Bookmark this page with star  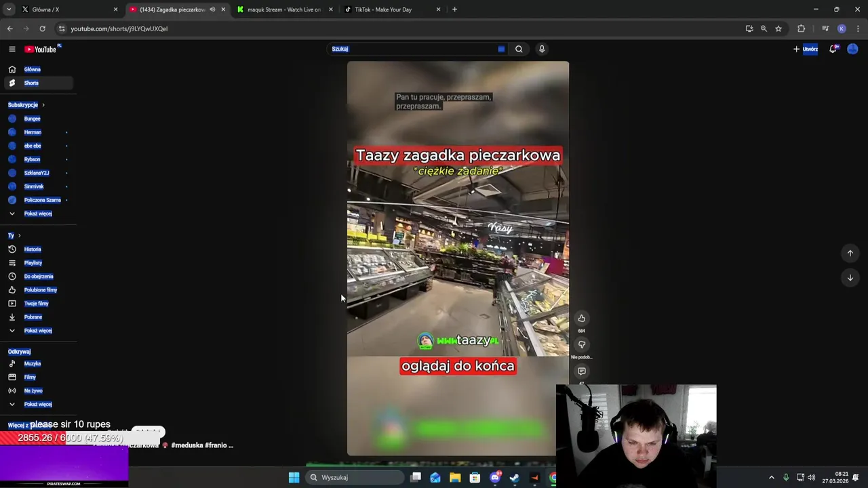[x=778, y=28]
